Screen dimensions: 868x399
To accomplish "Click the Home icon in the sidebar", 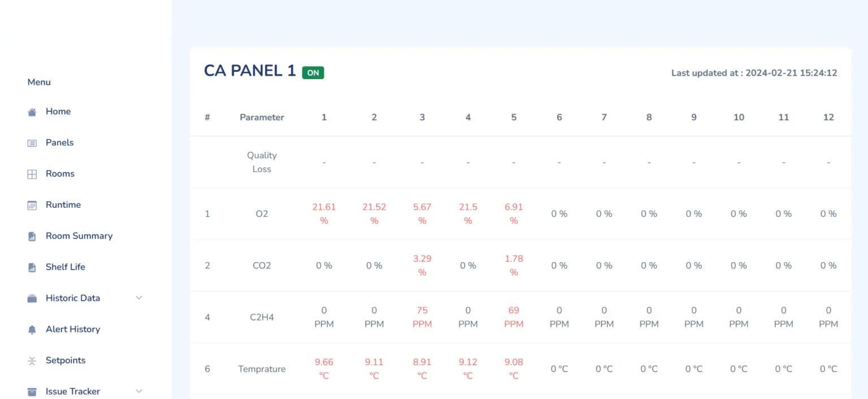I will pos(32,111).
